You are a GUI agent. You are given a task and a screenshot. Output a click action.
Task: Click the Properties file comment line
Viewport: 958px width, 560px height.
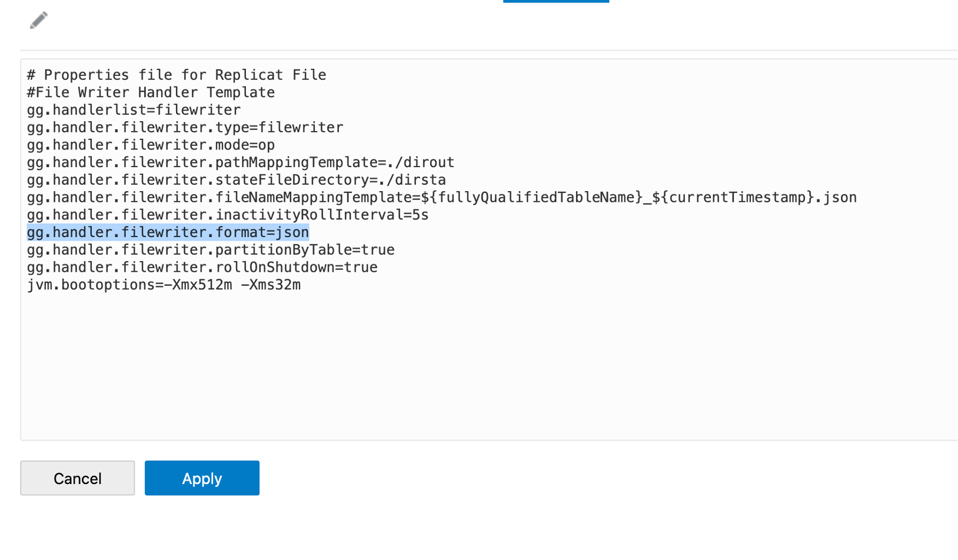175,75
